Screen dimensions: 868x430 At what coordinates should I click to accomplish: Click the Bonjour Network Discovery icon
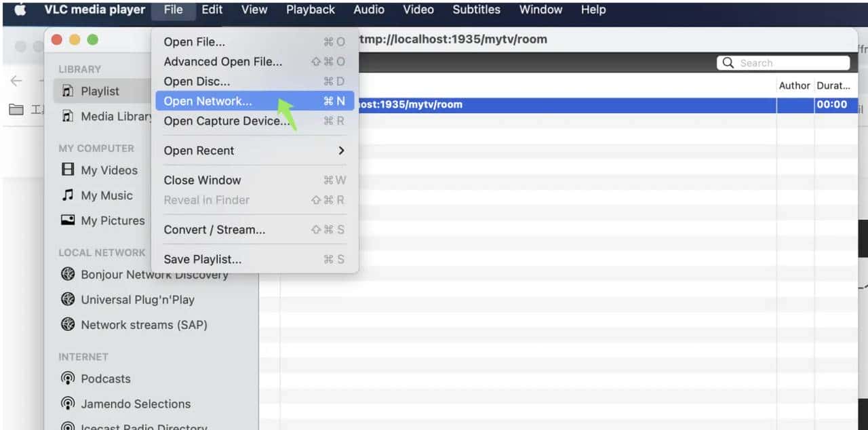coord(68,274)
